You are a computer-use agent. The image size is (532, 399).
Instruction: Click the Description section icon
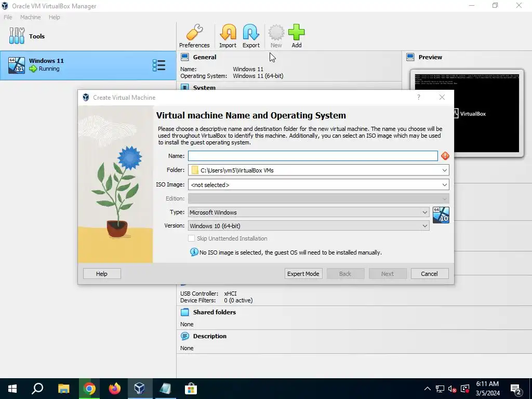(x=184, y=336)
